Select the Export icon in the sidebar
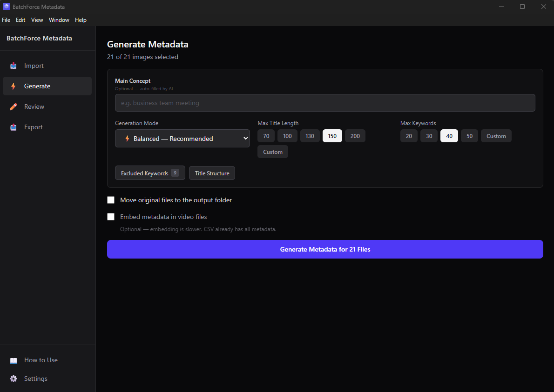 [14, 127]
